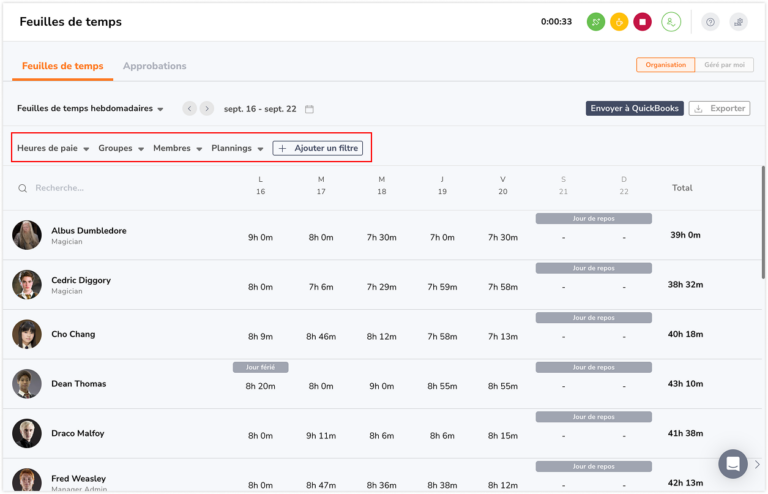Click Cho Chang's 8h 46m entry

[x=321, y=336]
